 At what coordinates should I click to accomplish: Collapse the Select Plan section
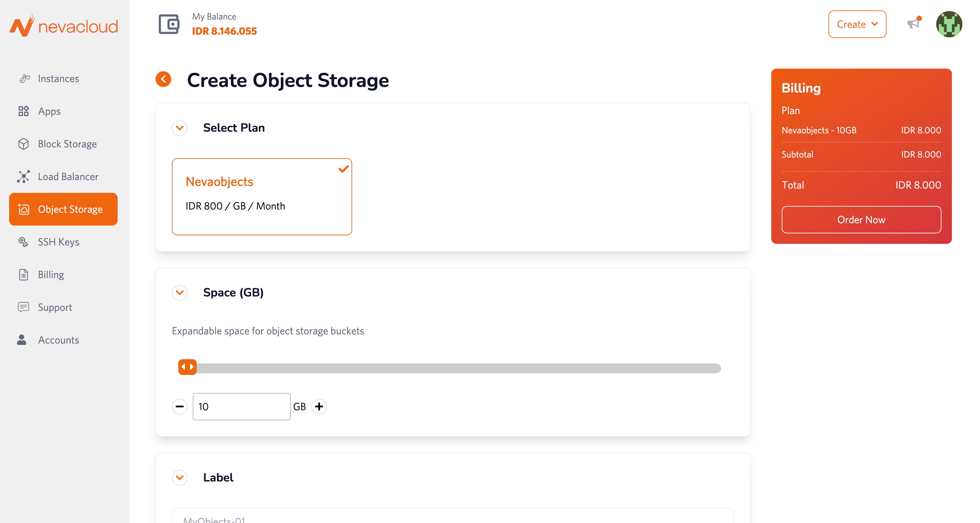(180, 128)
